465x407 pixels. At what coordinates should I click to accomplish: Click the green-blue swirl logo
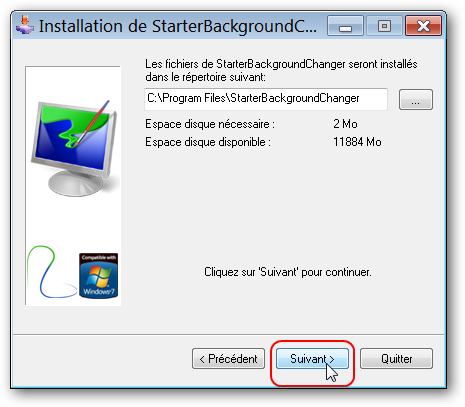(x=52, y=272)
